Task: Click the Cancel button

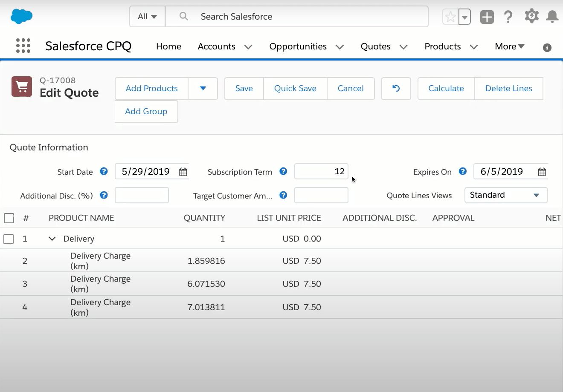Action: coord(351,89)
